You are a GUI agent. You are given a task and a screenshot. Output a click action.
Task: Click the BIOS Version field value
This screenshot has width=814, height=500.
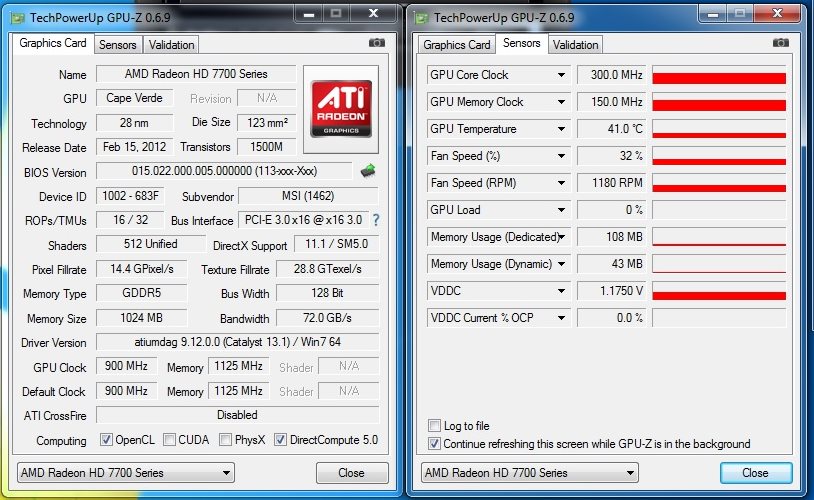click(x=224, y=171)
